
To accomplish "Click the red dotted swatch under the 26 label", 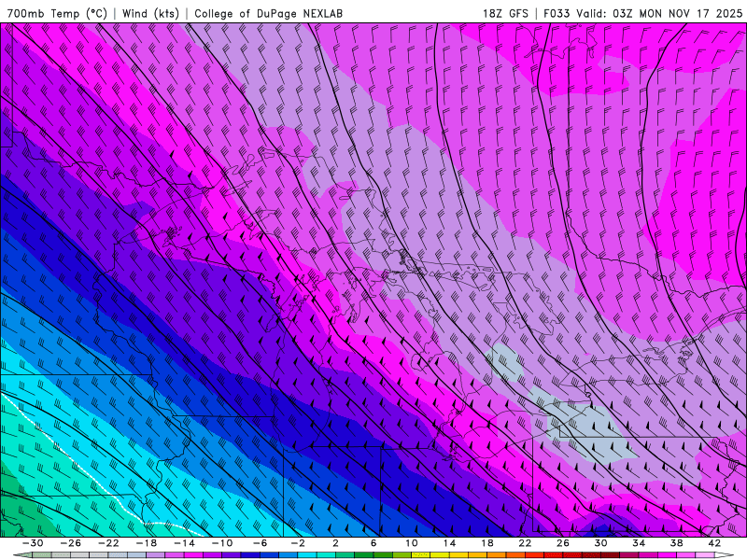I will pos(572,555).
